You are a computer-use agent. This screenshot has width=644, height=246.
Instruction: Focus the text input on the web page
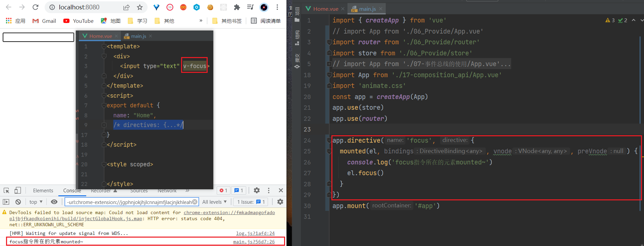pyautogui.click(x=39, y=37)
